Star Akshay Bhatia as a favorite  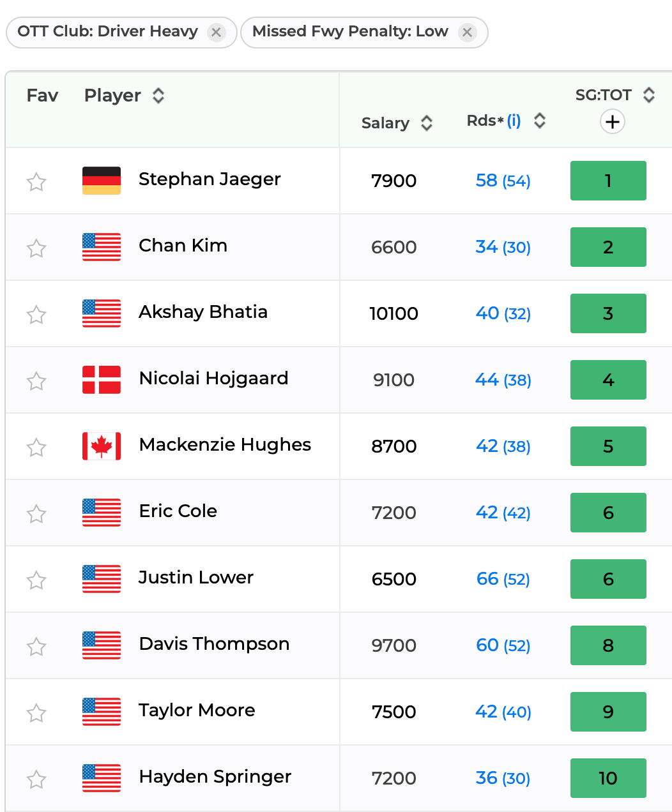click(36, 315)
